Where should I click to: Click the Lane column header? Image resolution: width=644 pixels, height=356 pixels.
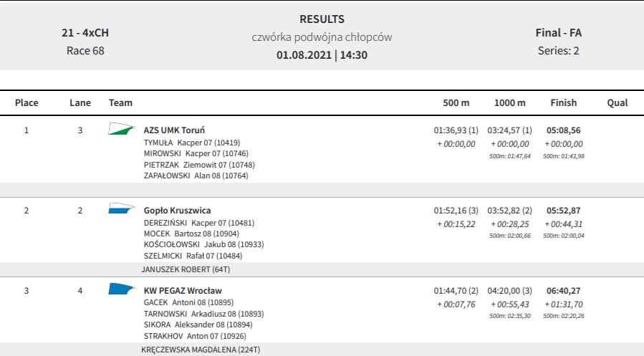tap(80, 102)
